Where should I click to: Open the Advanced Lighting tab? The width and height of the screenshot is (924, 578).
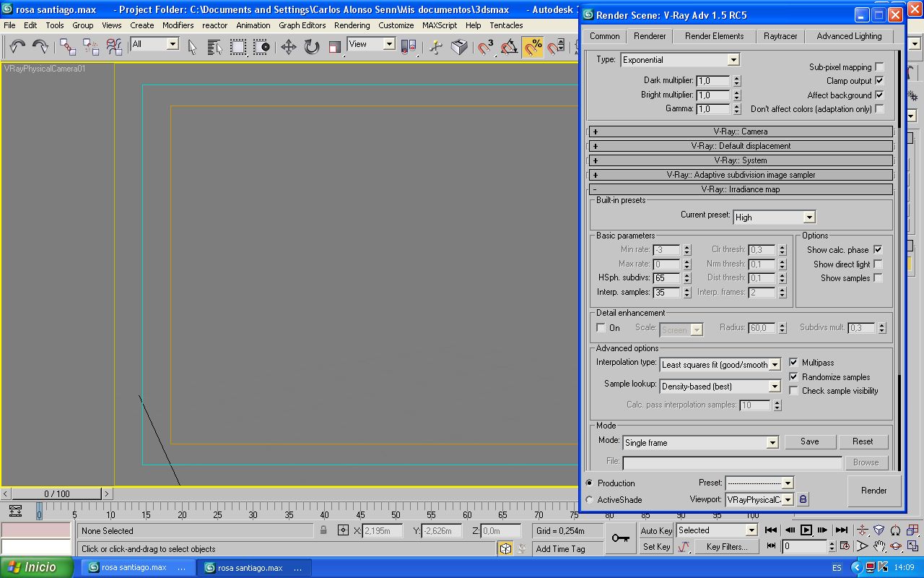click(849, 36)
